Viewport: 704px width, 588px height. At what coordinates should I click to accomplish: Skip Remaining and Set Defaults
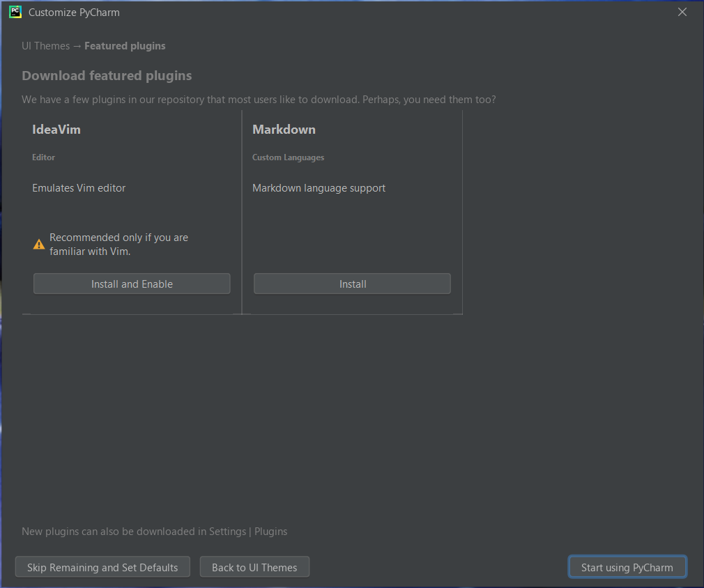[102, 567]
